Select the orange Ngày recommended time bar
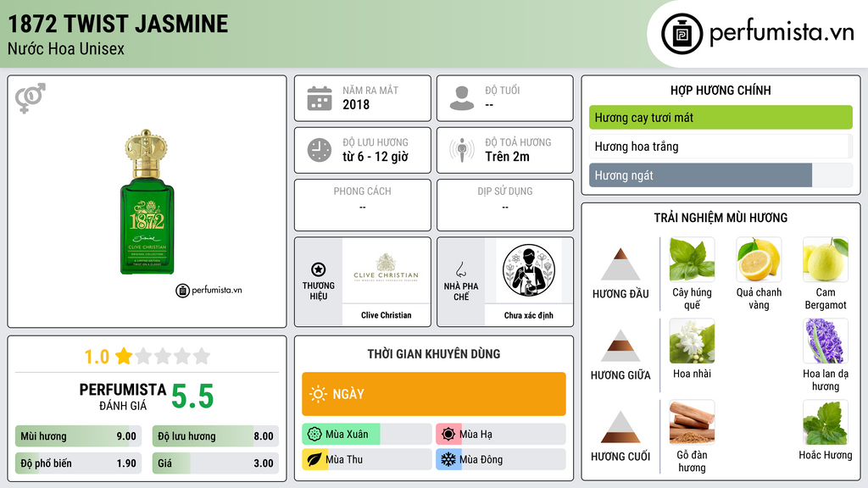This screenshot has width=868, height=488. click(433, 394)
